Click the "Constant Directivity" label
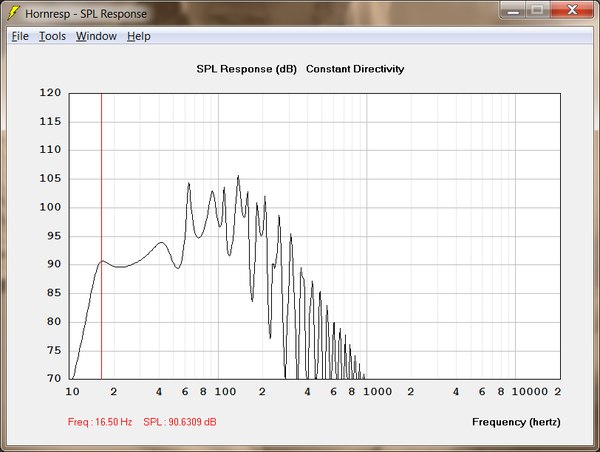The image size is (600, 452). point(355,69)
